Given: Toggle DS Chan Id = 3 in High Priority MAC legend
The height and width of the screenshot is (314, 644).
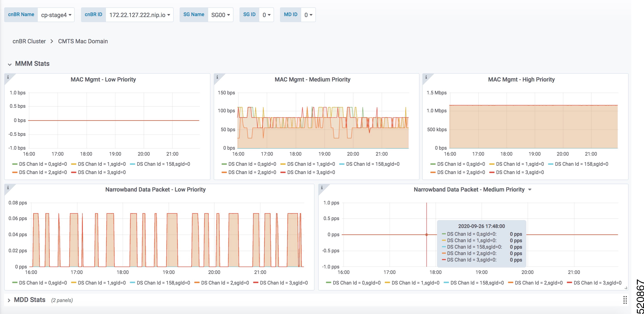Looking at the screenshot, I should (x=520, y=172).
